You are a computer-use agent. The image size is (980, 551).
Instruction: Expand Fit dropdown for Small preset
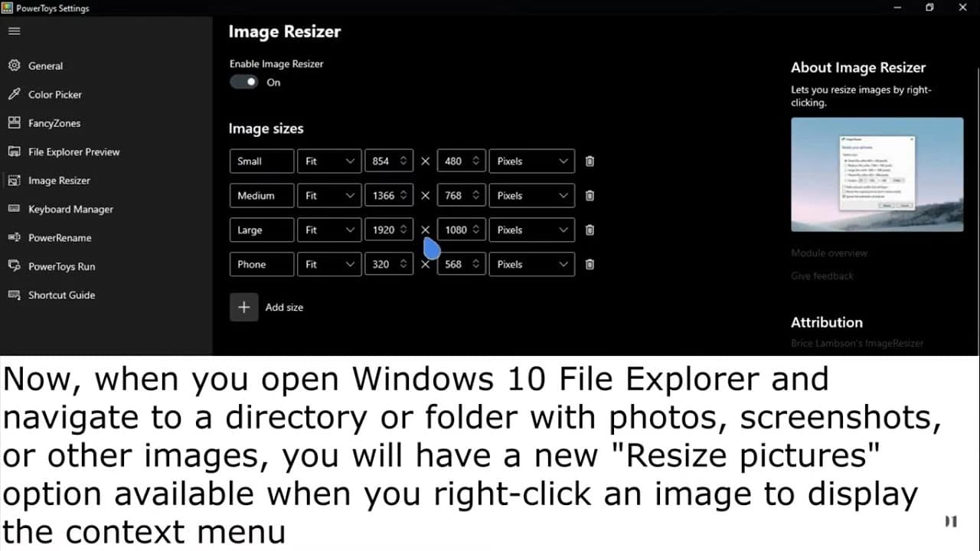coord(329,161)
